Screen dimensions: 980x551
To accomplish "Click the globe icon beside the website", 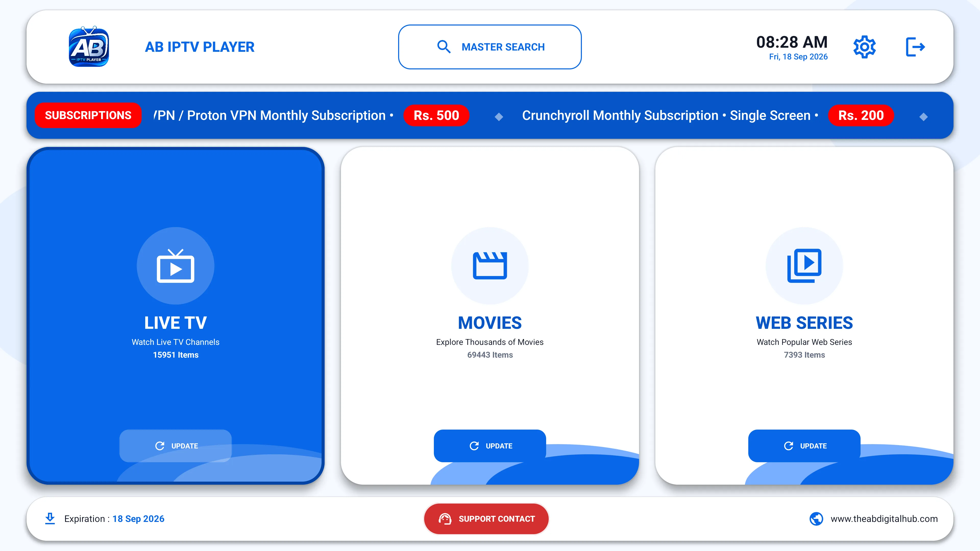I will point(816,519).
